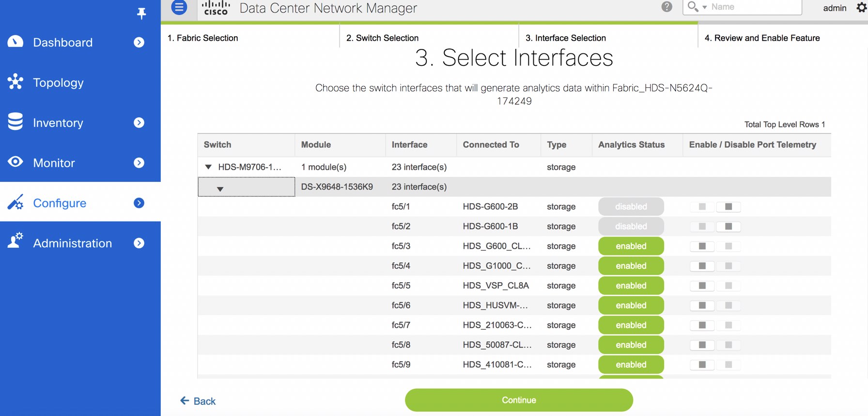868x416 pixels.
Task: Click the Continue button
Action: pos(519,400)
